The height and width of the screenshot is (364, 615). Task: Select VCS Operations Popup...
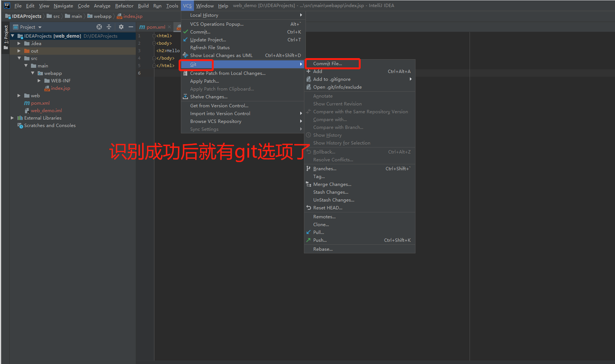243,24
